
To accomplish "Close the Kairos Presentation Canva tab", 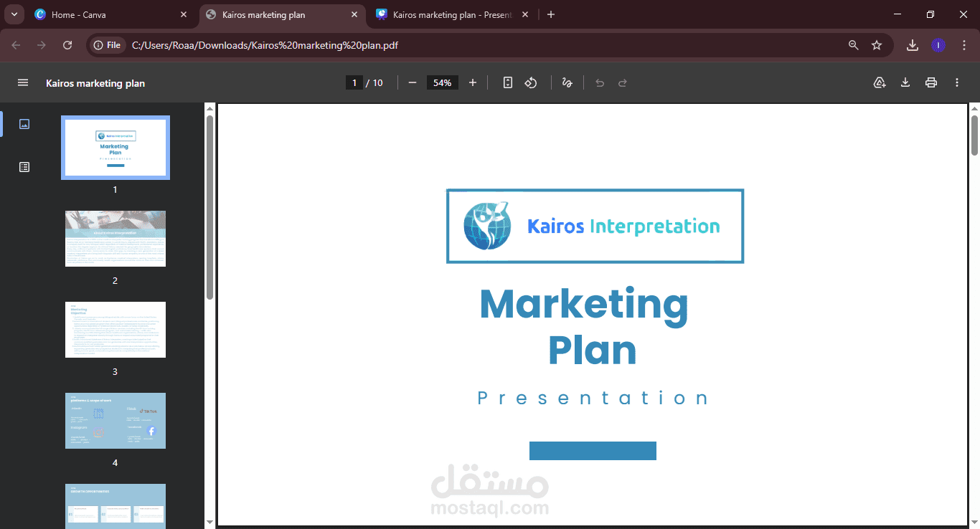I will [525, 14].
